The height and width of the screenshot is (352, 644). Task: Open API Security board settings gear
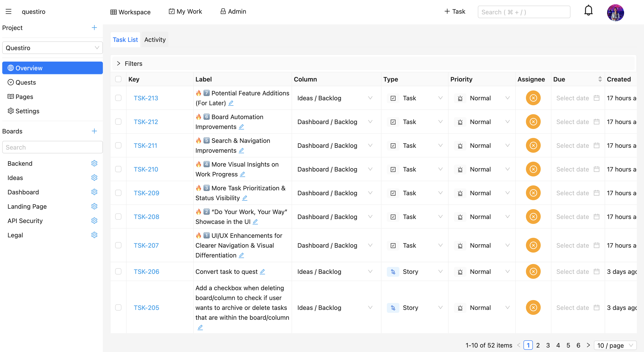tap(94, 221)
